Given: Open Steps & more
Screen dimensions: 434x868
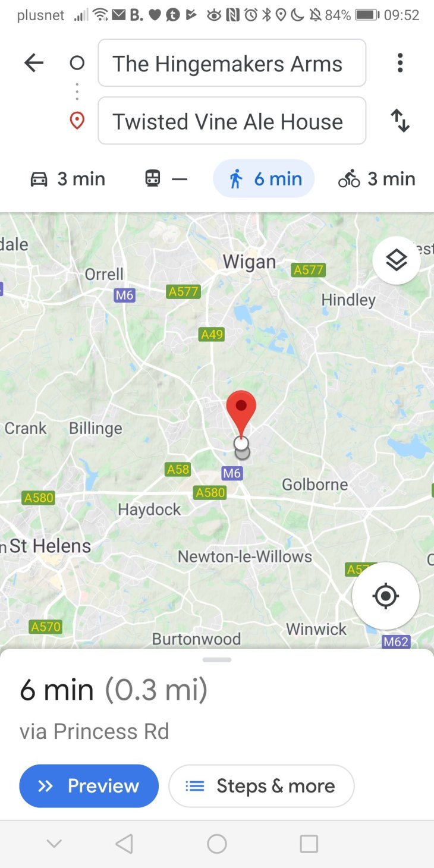Looking at the screenshot, I should coord(262,786).
